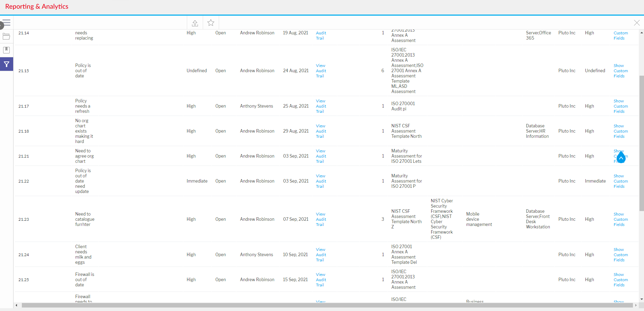View Audit Trail for item 21.23
Screen dimensions: 644x311
pos(321,219)
